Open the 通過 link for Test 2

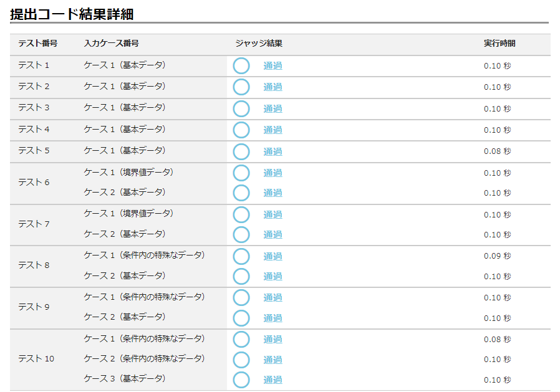click(x=273, y=87)
